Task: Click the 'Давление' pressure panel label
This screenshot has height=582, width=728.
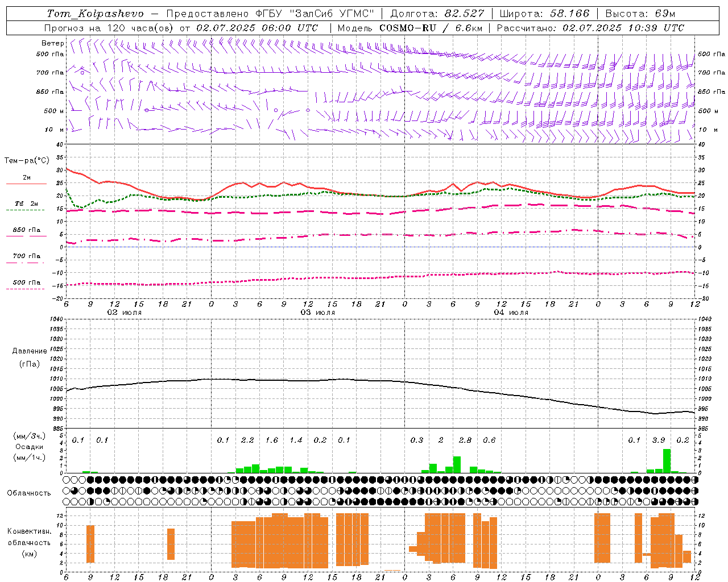Action: pyautogui.click(x=30, y=351)
